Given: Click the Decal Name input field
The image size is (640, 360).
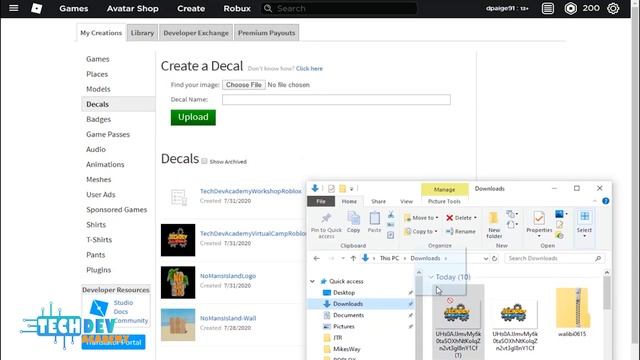Looking at the screenshot, I should click(336, 100).
